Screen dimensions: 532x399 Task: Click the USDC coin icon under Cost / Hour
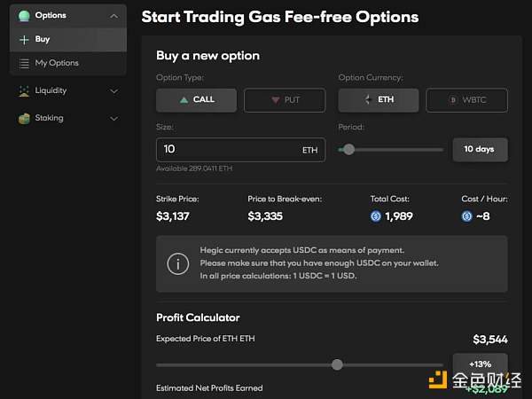[x=467, y=216]
